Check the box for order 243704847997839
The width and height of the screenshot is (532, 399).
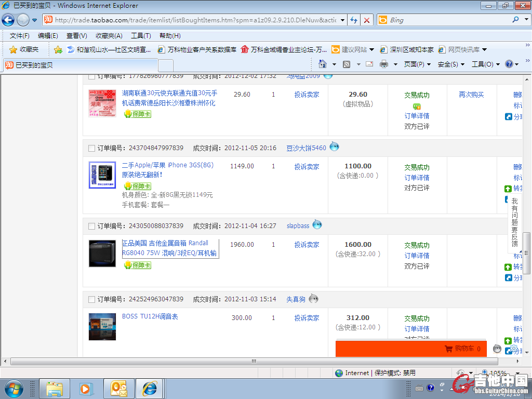[91, 148]
